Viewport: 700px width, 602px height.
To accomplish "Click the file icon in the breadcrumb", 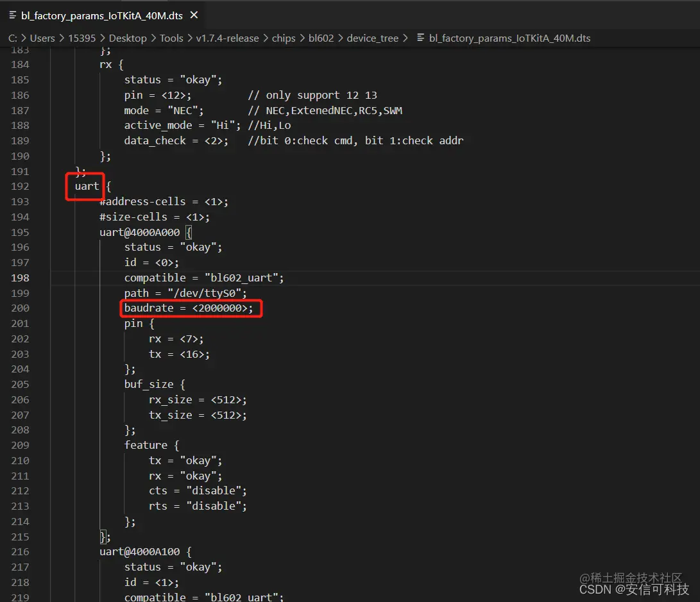I will point(420,38).
